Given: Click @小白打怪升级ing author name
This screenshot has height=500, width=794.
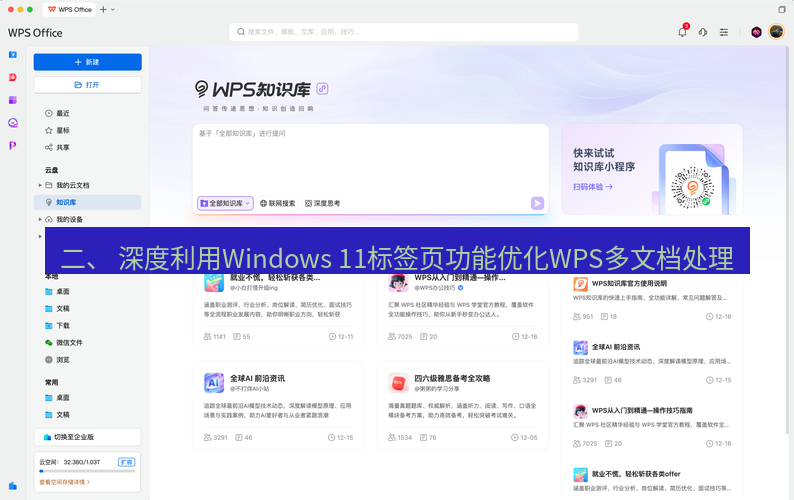Looking at the screenshot, I should pyautogui.click(x=254, y=288).
